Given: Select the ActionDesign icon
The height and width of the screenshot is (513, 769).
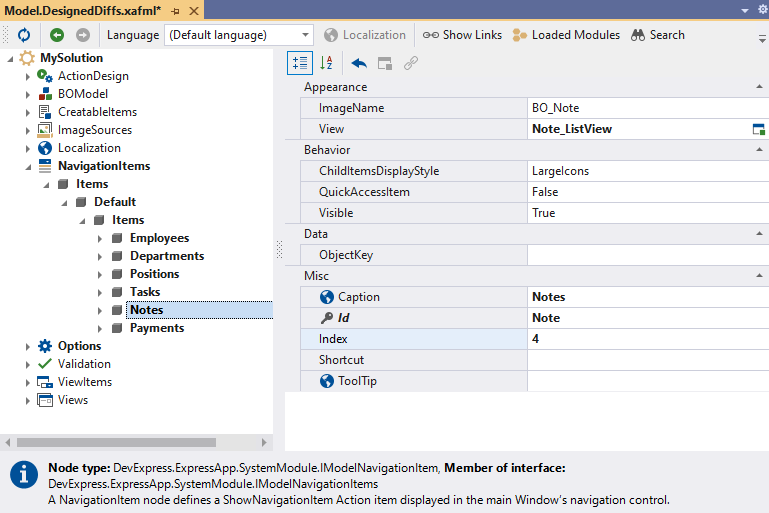Looking at the screenshot, I should 45,76.
